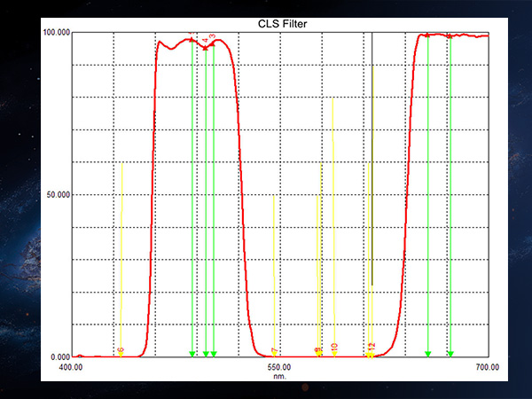
Task: Click the "550.00" x-axis label
Action: click(x=279, y=367)
